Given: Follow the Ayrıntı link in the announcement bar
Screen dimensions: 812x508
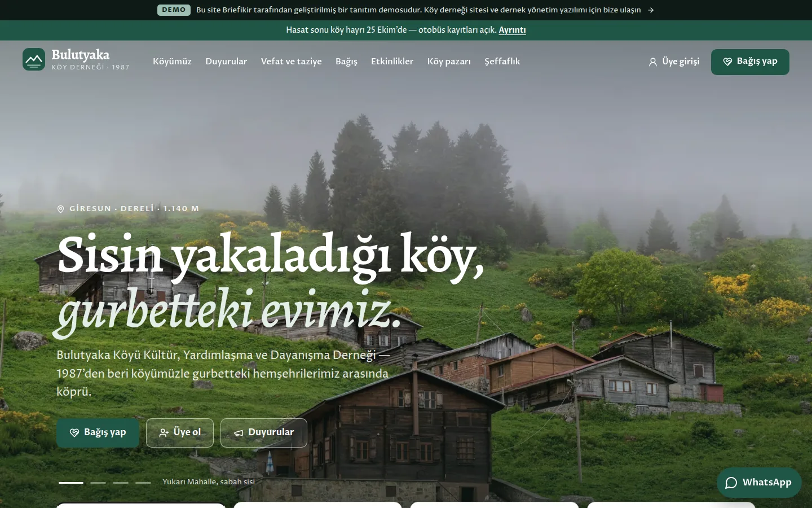Looking at the screenshot, I should tap(512, 30).
